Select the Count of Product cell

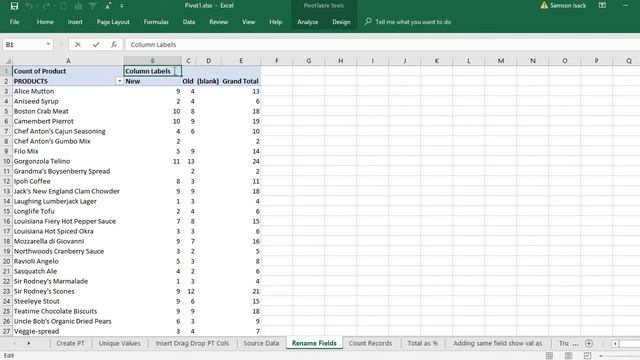pos(68,71)
